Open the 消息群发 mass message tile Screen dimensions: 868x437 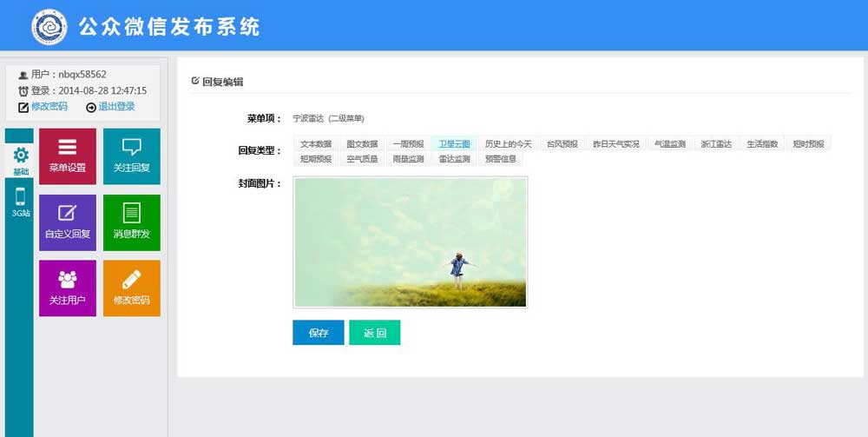(x=131, y=222)
